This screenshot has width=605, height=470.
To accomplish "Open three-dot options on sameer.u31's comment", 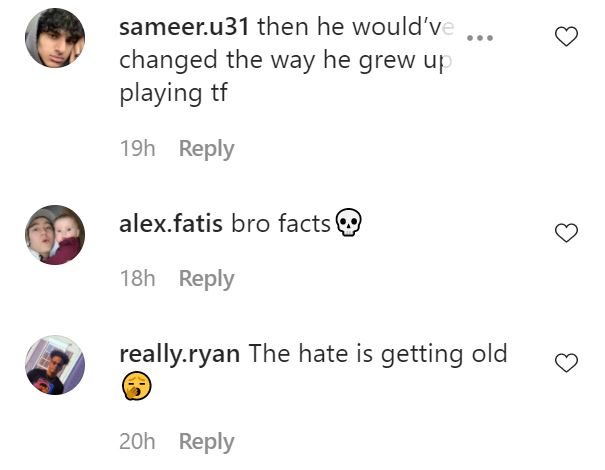I will pos(480,38).
